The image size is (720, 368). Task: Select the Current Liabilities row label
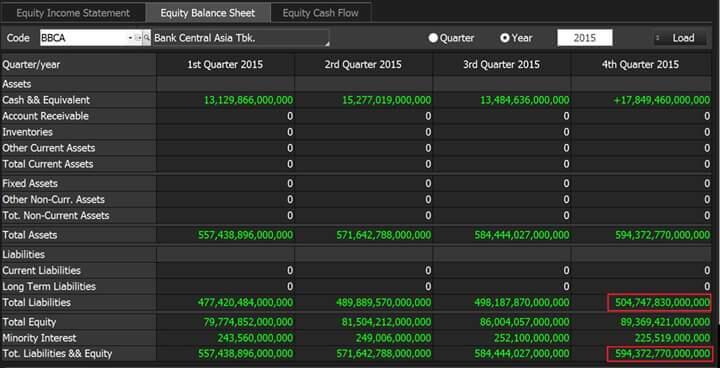click(41, 271)
